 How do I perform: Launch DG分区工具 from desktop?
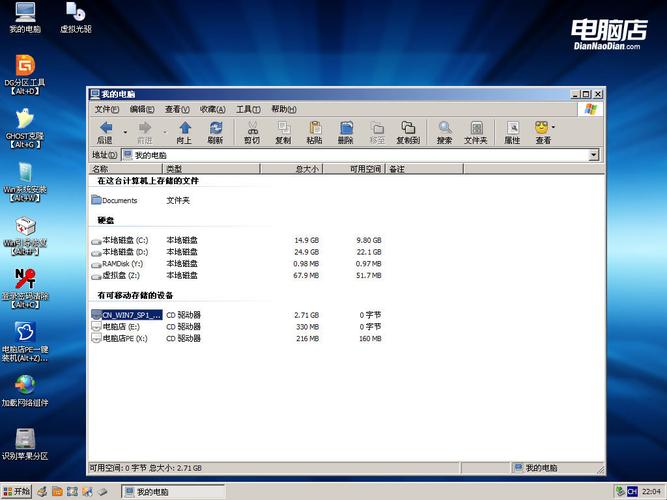[25, 75]
